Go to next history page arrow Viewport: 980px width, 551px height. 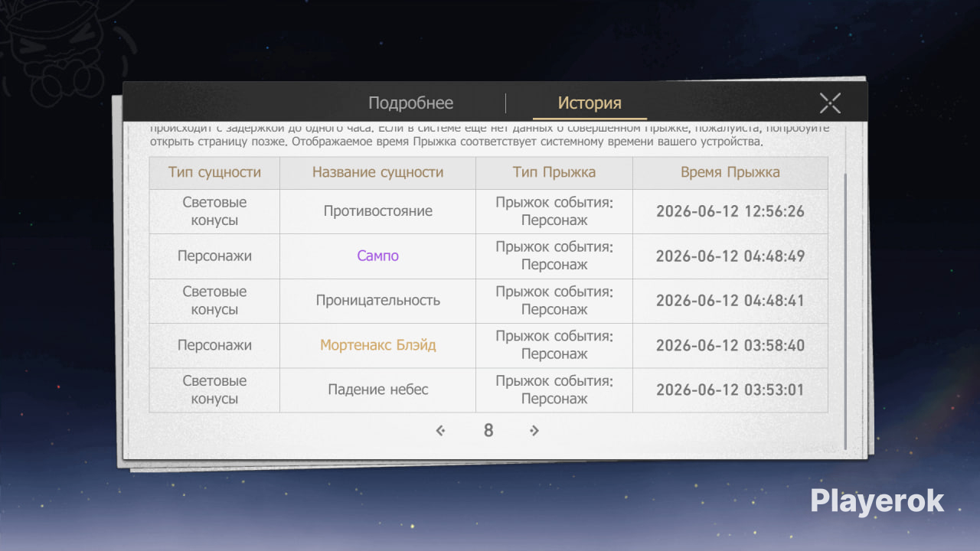pyautogui.click(x=534, y=431)
